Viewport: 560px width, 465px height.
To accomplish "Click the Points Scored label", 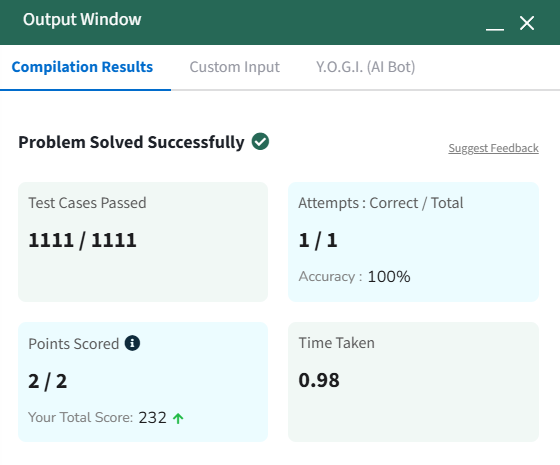I will [x=74, y=344].
